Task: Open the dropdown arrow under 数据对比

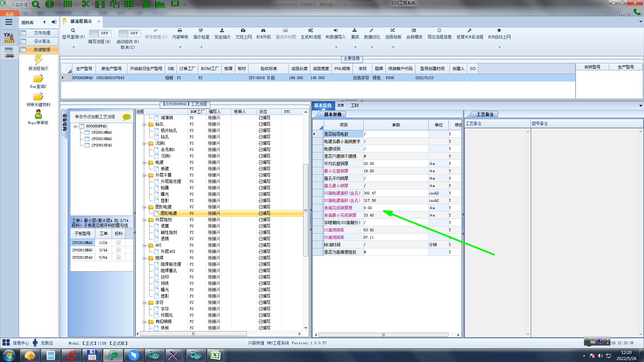Action: tap(372, 47)
